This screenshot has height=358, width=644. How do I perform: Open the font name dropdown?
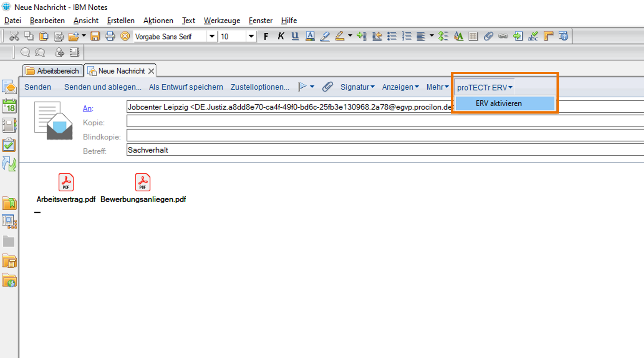coord(212,36)
